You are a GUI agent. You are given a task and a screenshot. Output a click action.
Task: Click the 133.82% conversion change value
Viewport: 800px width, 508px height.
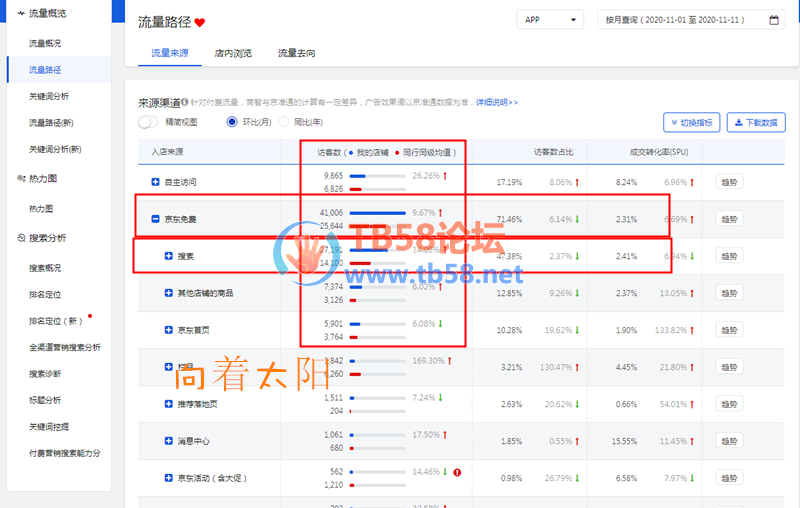671,331
